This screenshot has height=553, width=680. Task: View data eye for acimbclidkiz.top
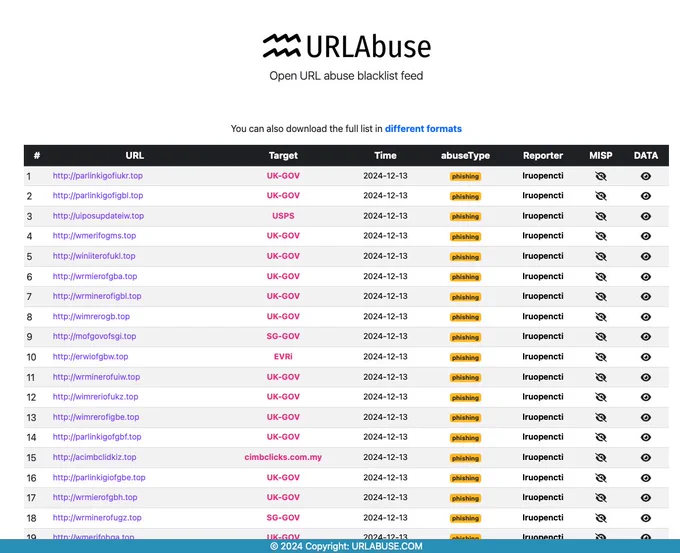pos(646,458)
